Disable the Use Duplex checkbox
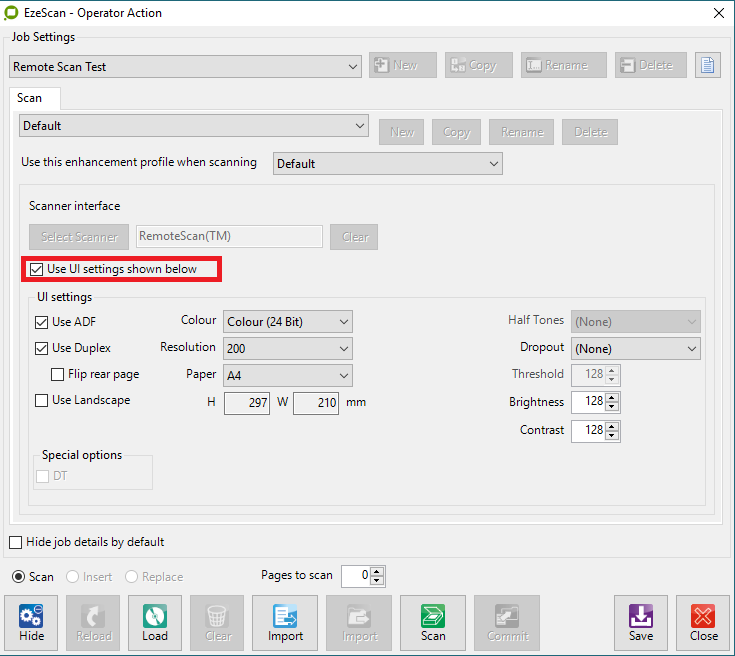The height and width of the screenshot is (656, 735). click(42, 349)
